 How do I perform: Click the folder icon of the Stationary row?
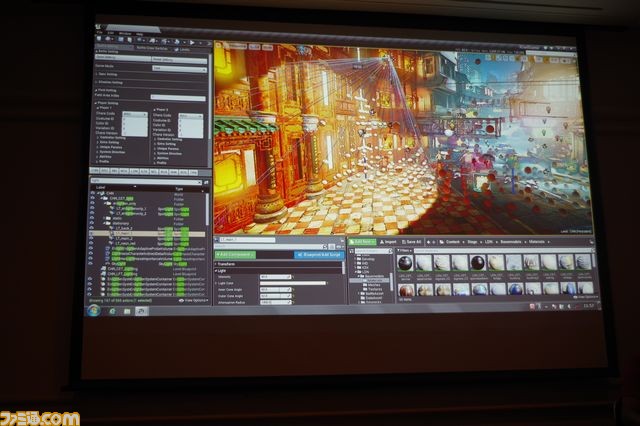(x=108, y=224)
